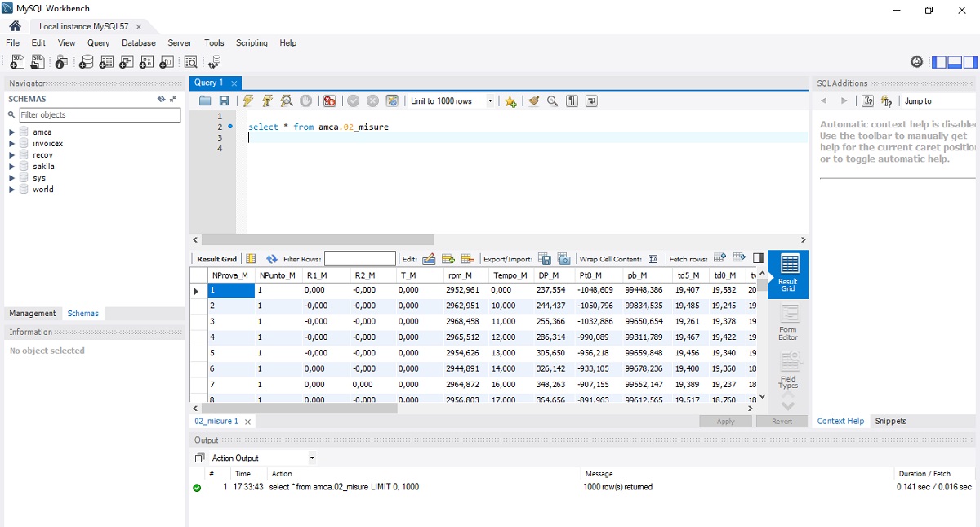Export the result recordset to file
The height and width of the screenshot is (527, 980).
[x=545, y=259]
